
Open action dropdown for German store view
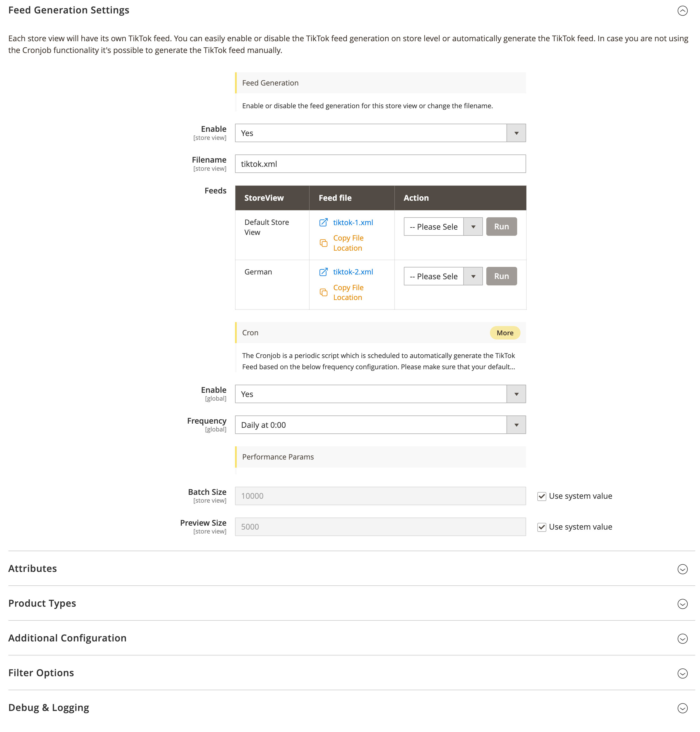coord(443,276)
